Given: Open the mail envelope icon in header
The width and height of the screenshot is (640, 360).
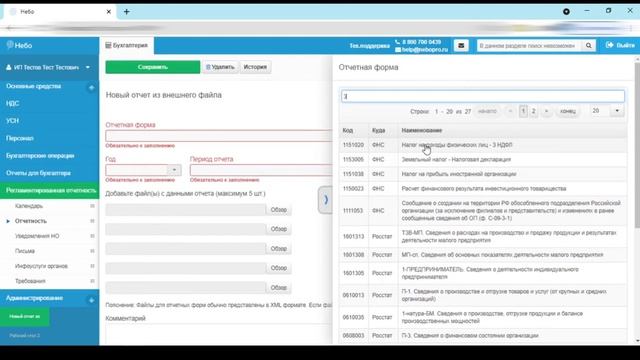Looking at the screenshot, I should [461, 46].
